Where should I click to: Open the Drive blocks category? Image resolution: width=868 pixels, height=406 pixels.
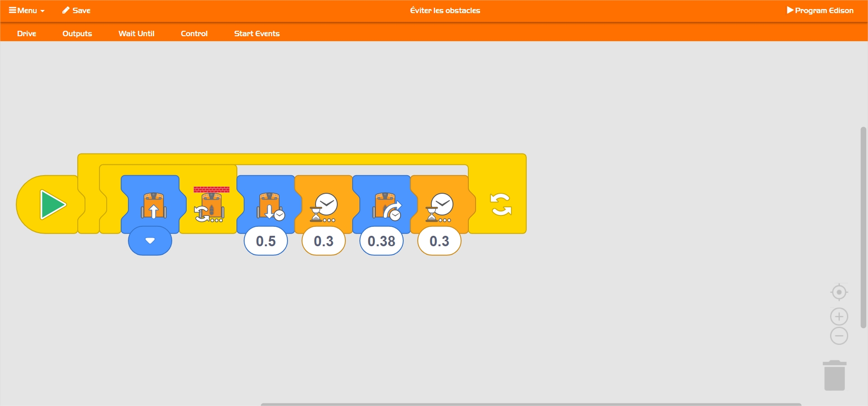pyautogui.click(x=27, y=33)
